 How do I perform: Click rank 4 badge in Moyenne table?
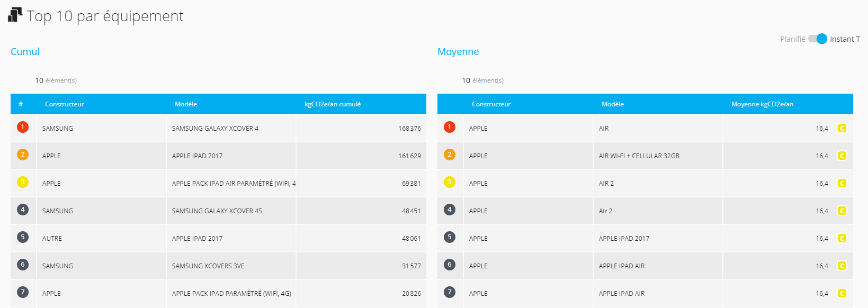click(450, 210)
